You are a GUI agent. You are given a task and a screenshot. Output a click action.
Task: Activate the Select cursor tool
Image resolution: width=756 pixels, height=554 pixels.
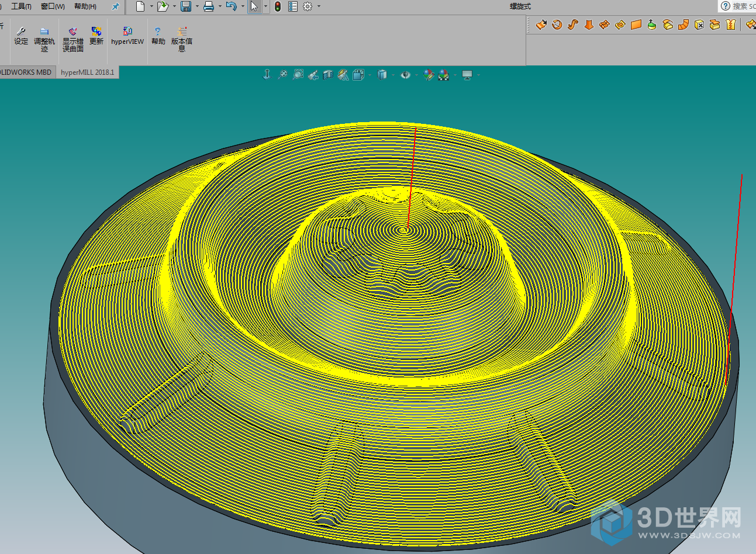coord(254,6)
